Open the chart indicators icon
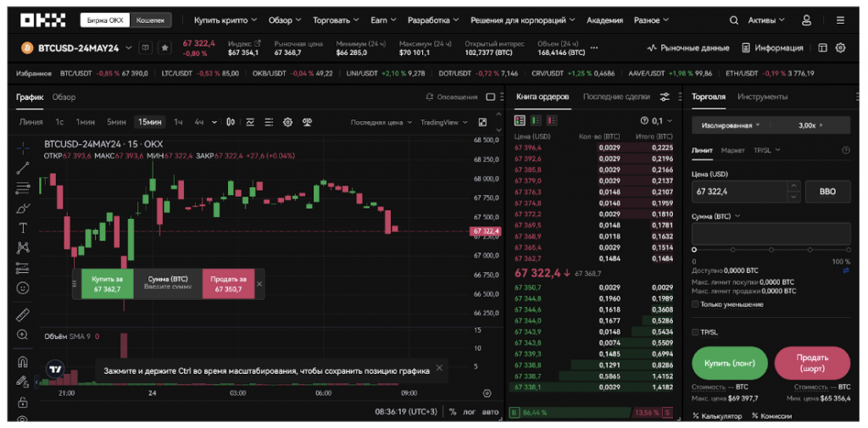This screenshot has width=868, height=428. point(250,122)
